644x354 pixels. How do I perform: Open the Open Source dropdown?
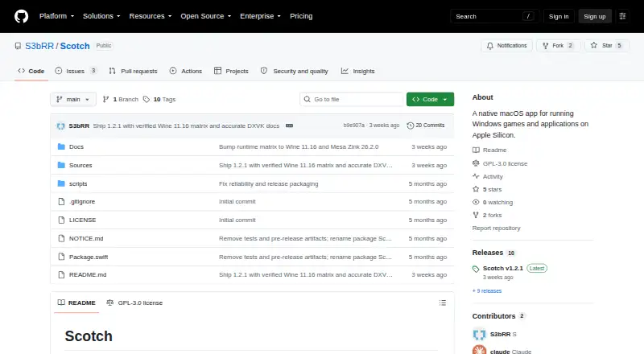click(206, 16)
